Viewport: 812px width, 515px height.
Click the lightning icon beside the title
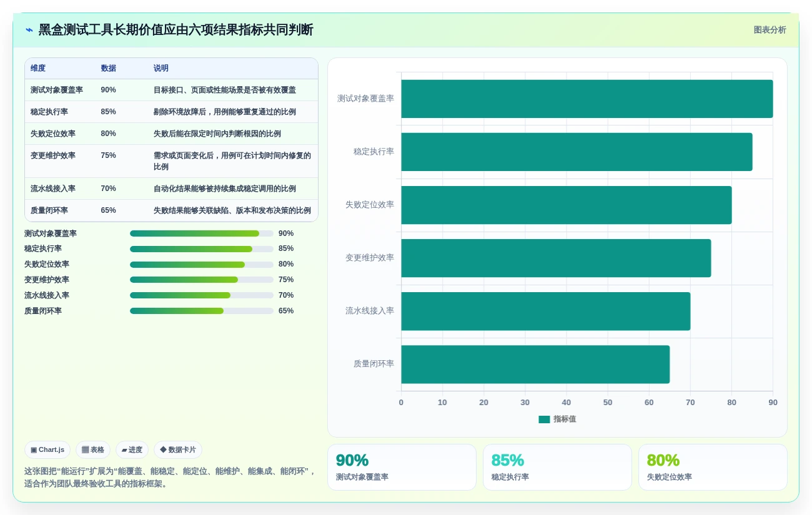tap(29, 30)
